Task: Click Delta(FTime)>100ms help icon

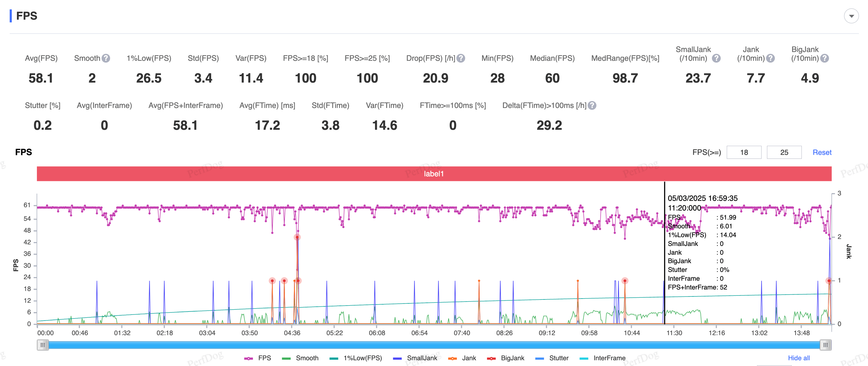Action: pos(592,106)
